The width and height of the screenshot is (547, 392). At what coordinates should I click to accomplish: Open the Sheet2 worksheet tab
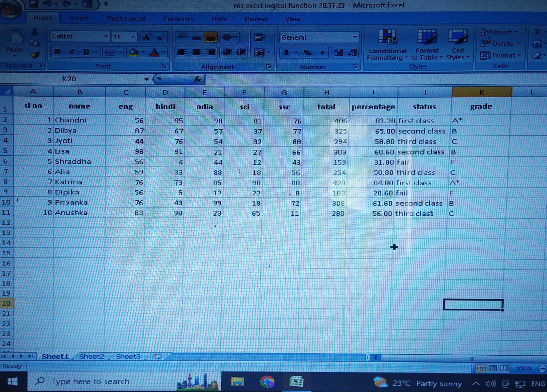(92, 356)
